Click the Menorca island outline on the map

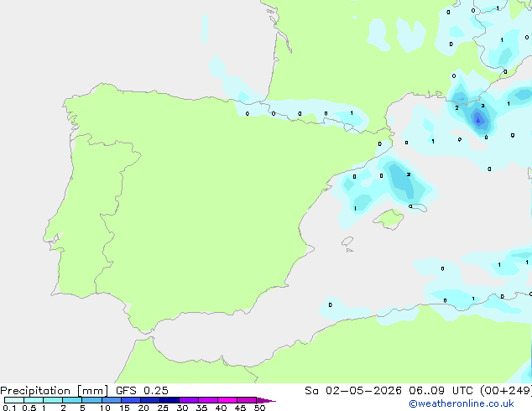tap(418, 207)
